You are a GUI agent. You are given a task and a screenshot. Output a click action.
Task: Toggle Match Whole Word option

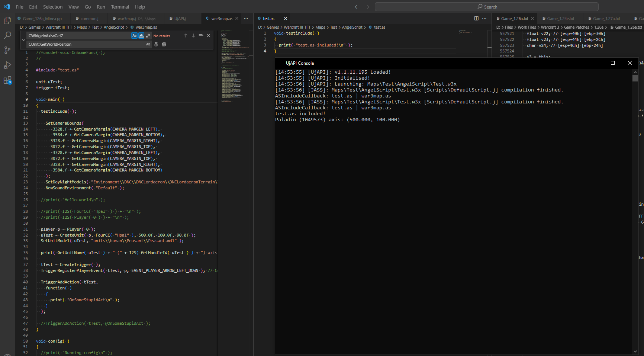click(x=141, y=36)
